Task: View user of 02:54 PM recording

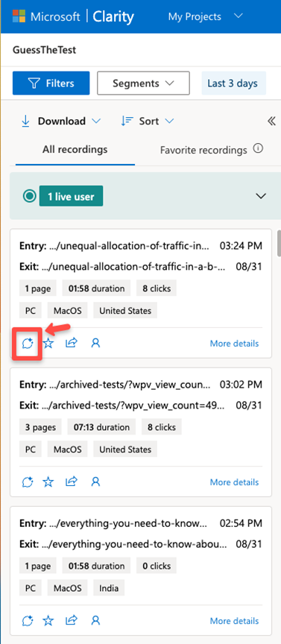Action: click(95, 620)
